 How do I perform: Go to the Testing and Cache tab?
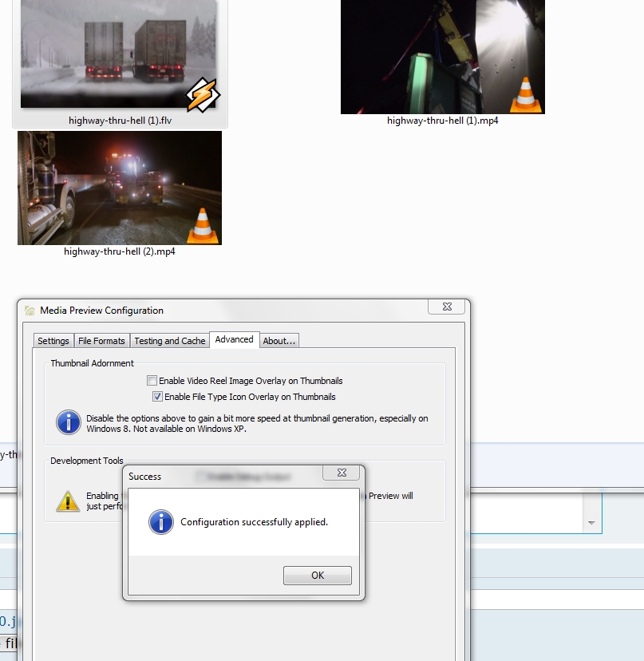169,341
